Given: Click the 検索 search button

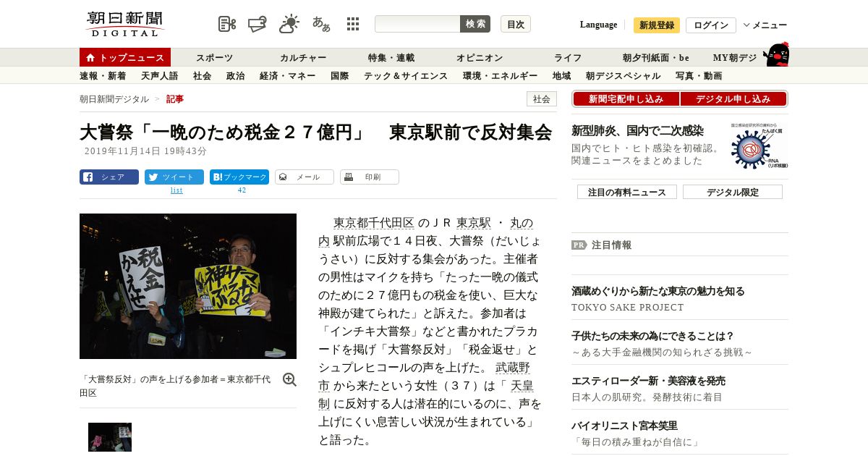Looking at the screenshot, I should 475,24.
